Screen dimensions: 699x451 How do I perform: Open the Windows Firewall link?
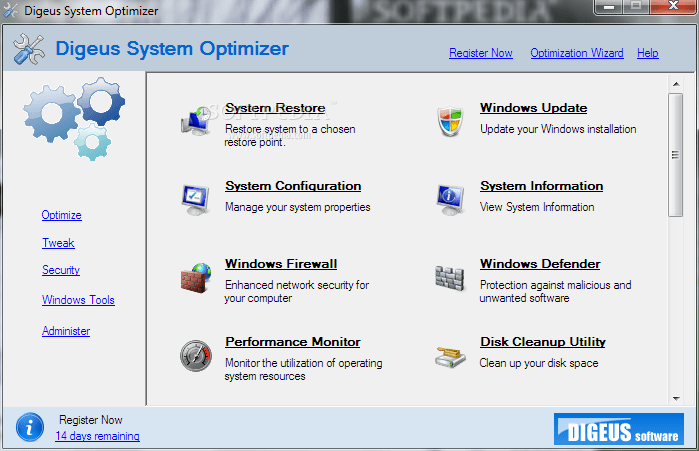[281, 264]
